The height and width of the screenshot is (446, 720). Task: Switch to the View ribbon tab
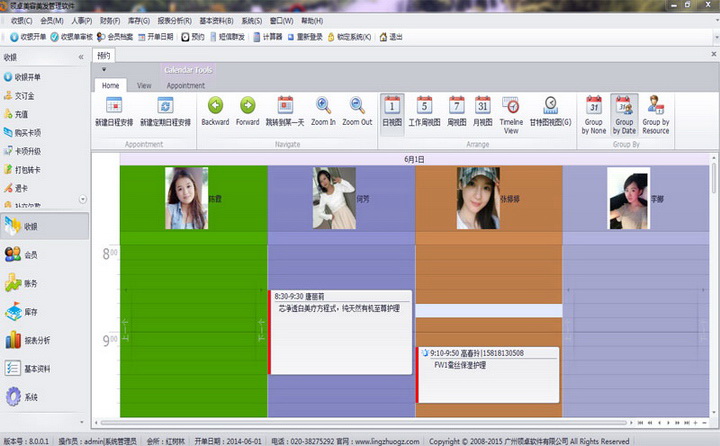pyautogui.click(x=144, y=85)
